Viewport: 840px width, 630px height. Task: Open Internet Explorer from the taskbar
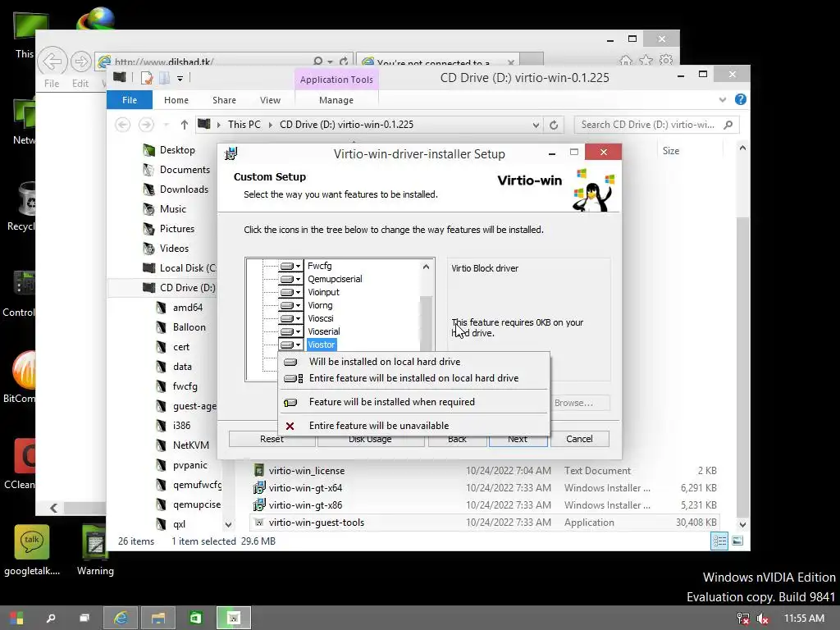tap(121, 619)
